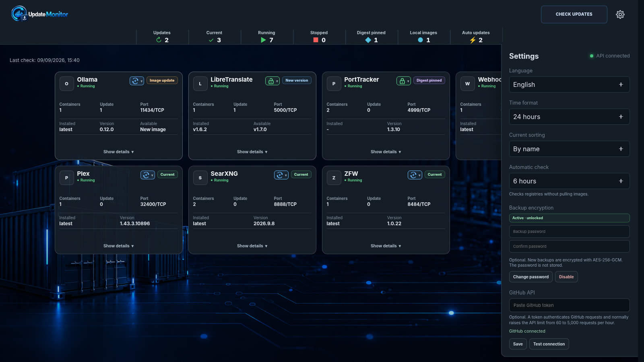
Task: Open Ollama auto-update mode dropdown
Action: (137, 81)
